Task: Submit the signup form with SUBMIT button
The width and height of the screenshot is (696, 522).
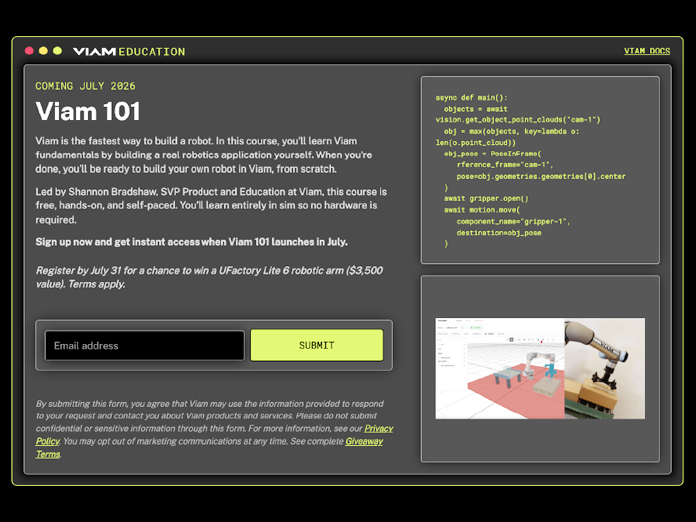Action: pyautogui.click(x=317, y=345)
